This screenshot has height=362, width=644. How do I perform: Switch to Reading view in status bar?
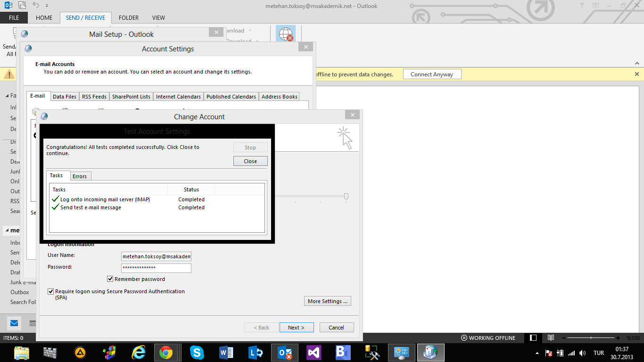point(551,338)
